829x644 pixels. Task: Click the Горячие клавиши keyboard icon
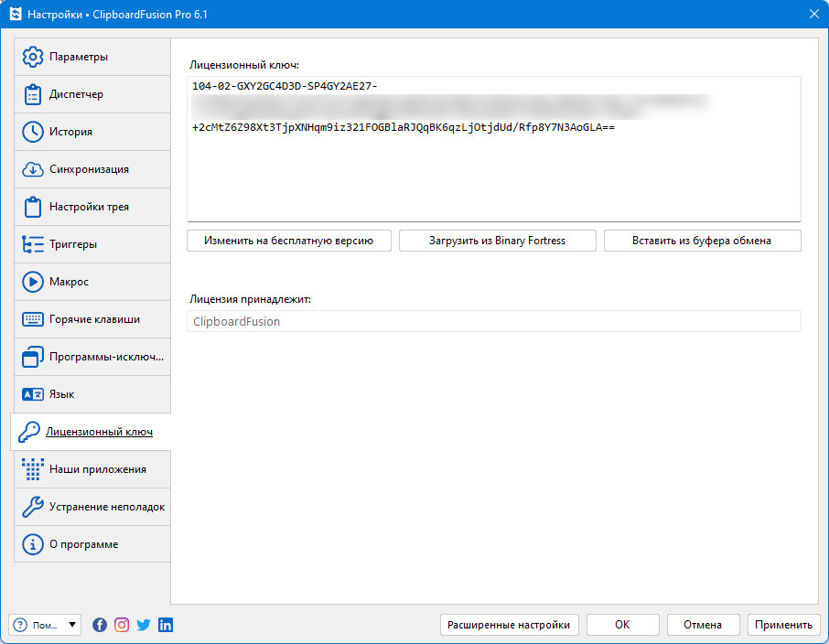click(33, 319)
